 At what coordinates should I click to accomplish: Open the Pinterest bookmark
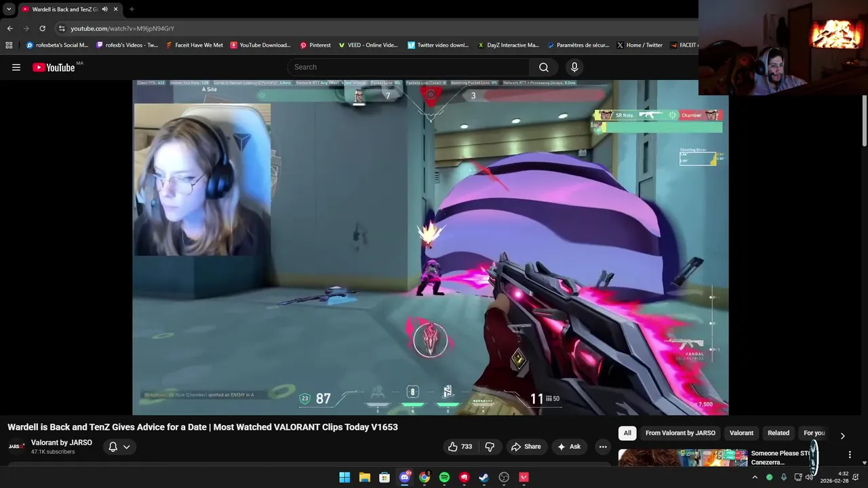[x=315, y=45]
